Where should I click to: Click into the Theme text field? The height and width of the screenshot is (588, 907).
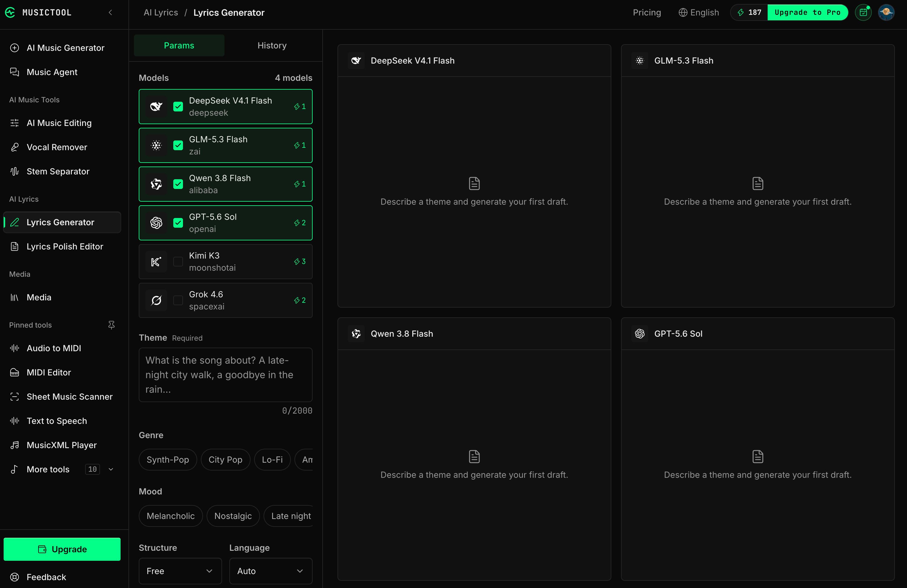pyautogui.click(x=226, y=375)
